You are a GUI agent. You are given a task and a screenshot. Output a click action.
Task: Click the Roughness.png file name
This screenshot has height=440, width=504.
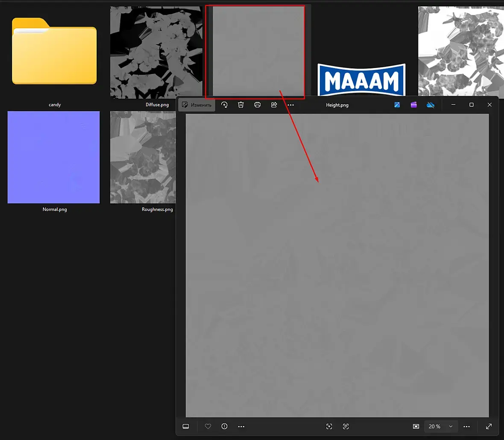coord(157,209)
